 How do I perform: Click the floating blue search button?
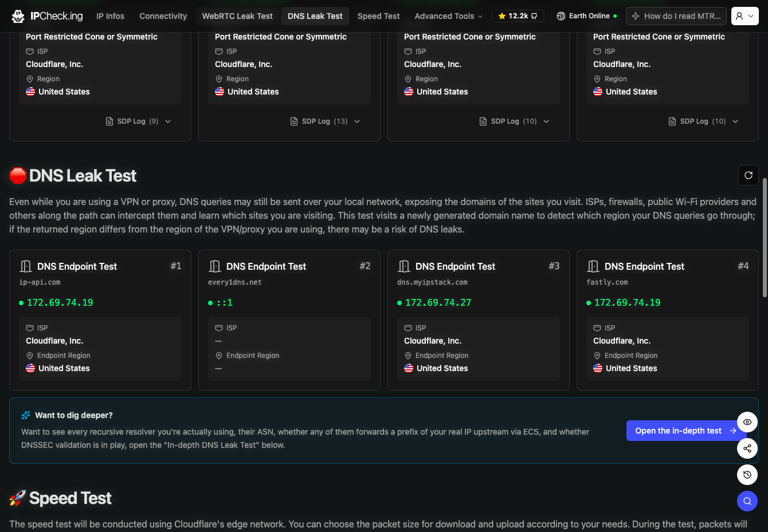(x=747, y=501)
